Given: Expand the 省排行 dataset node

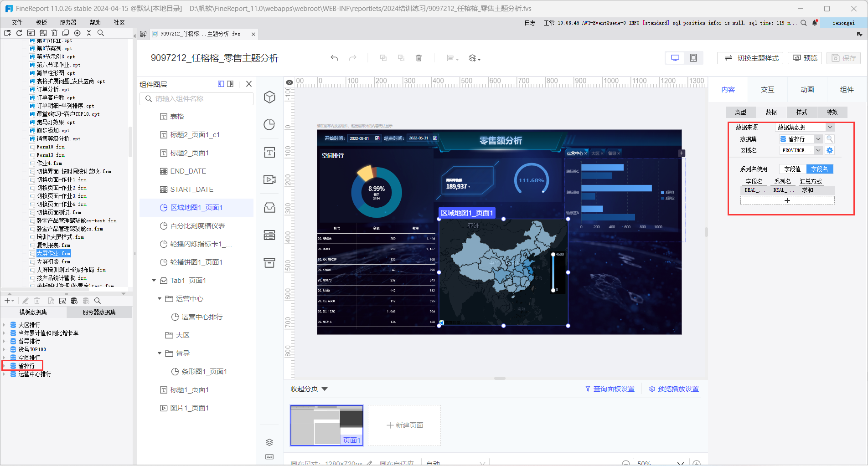Looking at the screenshot, I should [x=5, y=366].
